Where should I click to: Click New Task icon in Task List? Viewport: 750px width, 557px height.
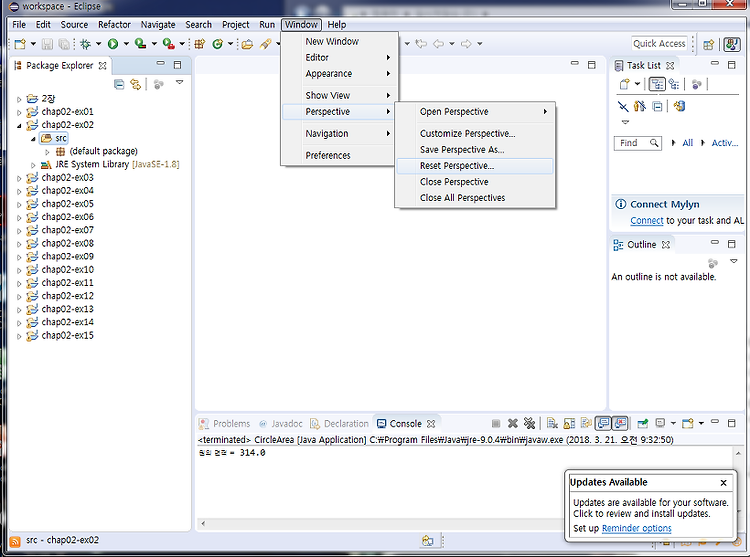pos(625,85)
